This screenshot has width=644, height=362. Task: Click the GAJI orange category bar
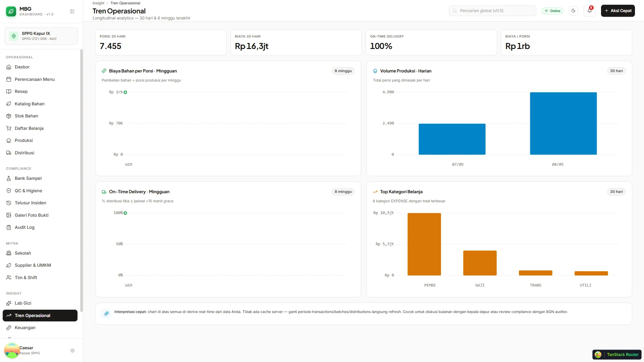click(x=480, y=263)
